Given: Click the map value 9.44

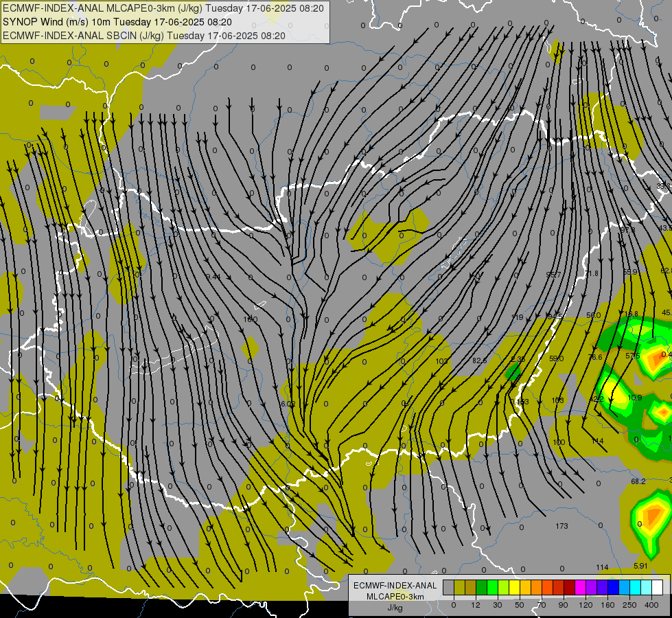Looking at the screenshot, I should (213, 277).
